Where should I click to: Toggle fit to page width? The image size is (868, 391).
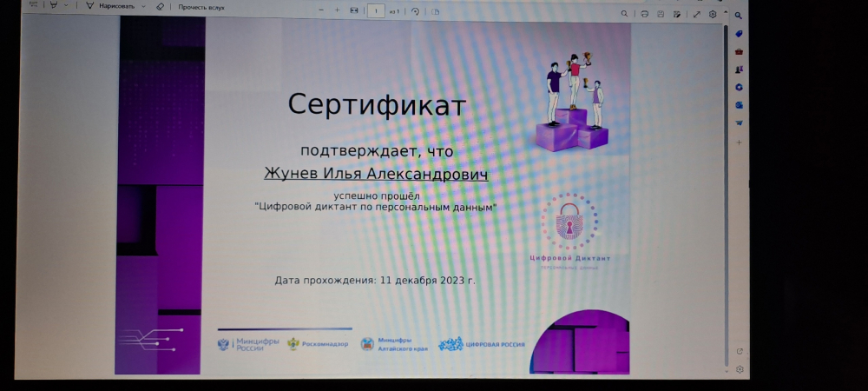[354, 10]
